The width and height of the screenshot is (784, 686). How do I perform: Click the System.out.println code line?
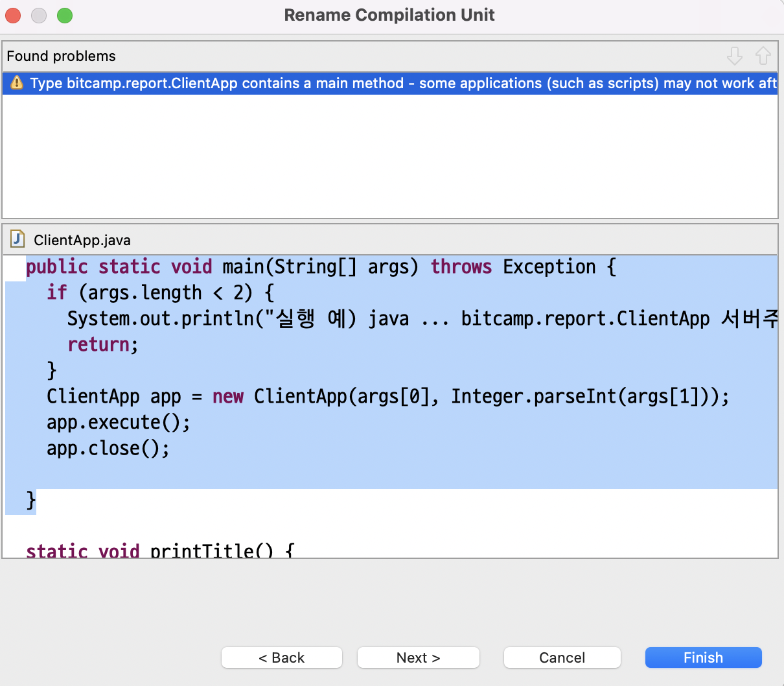(x=422, y=318)
